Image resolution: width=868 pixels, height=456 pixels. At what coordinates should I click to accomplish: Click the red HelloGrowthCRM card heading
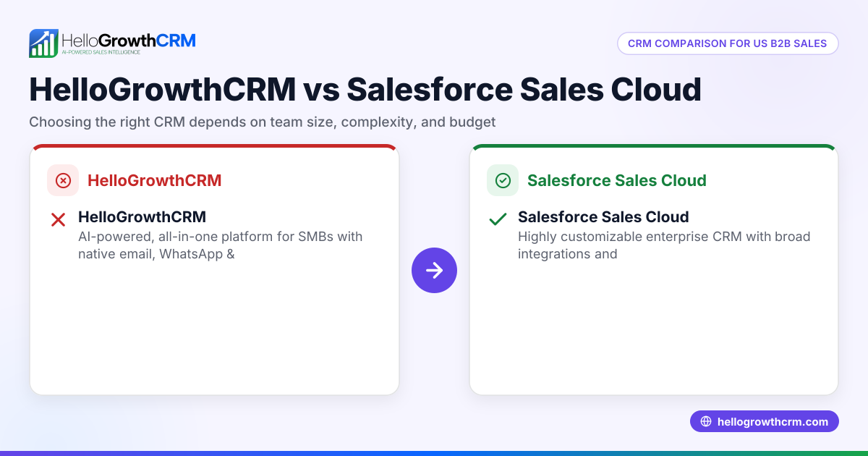tap(155, 180)
